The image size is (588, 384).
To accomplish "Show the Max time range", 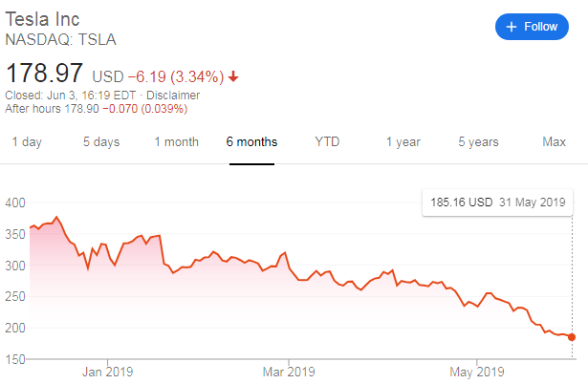I will pyautogui.click(x=555, y=142).
